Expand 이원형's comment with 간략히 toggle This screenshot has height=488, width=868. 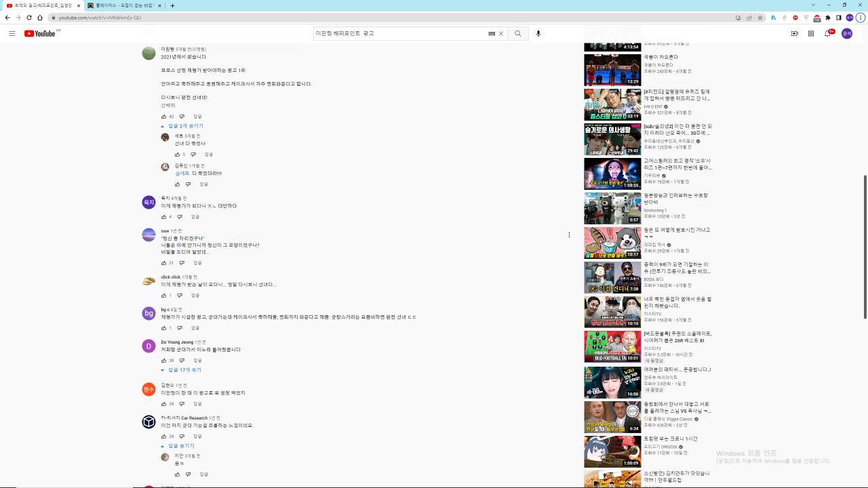[x=168, y=106]
